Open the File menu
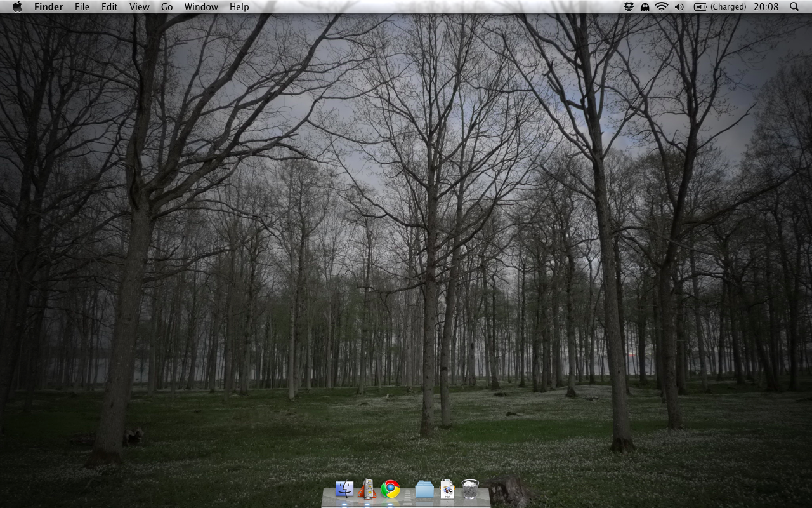 82,7
